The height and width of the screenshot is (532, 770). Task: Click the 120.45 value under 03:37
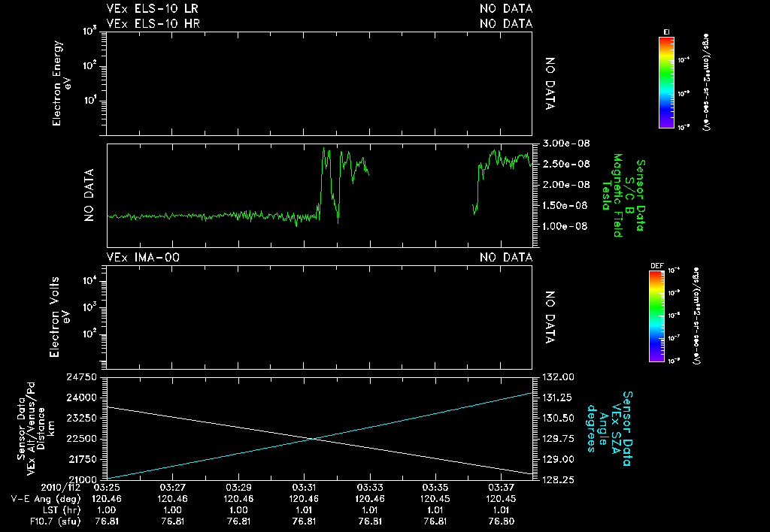coord(502,499)
